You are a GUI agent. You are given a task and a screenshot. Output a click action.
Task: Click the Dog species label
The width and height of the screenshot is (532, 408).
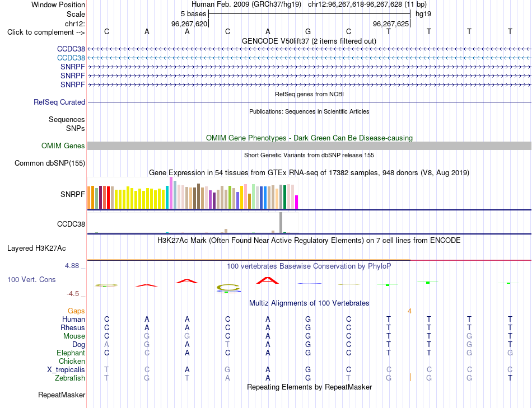point(79,345)
